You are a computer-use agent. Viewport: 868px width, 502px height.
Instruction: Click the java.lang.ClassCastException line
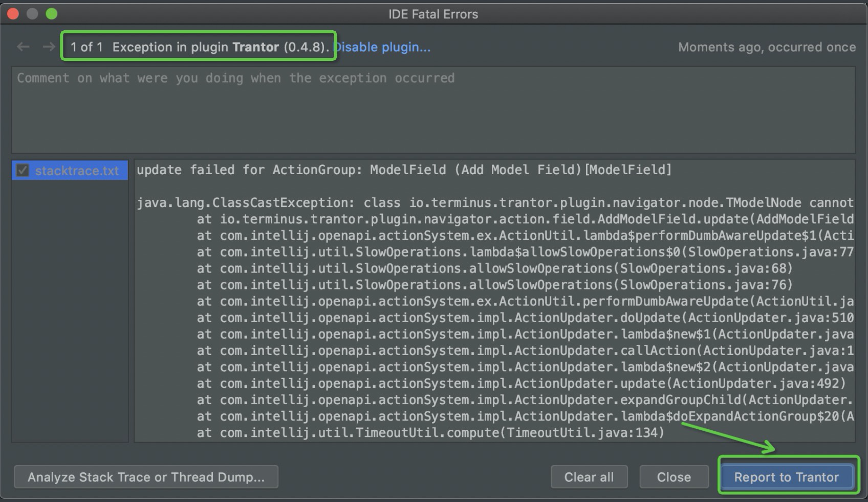[x=495, y=203]
